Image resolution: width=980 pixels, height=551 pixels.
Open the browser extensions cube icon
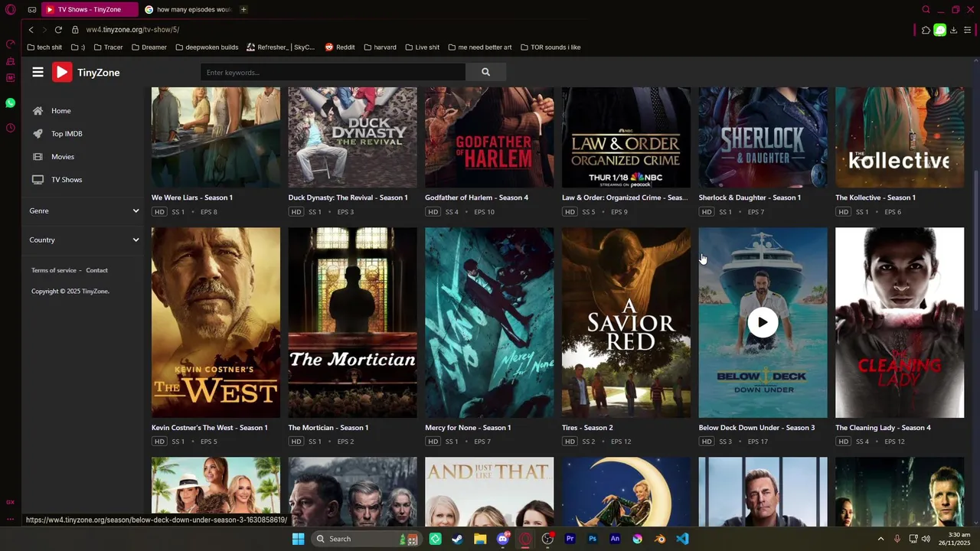(x=926, y=30)
